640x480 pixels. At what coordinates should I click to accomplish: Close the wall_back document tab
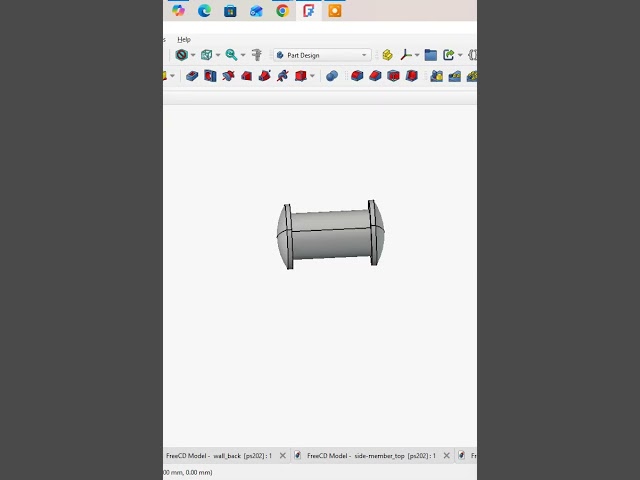pos(282,456)
